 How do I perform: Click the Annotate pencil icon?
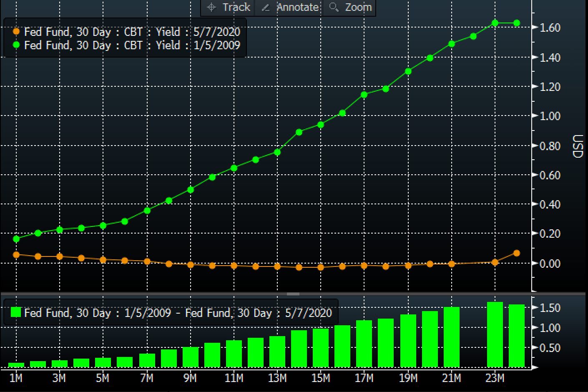tap(266, 7)
